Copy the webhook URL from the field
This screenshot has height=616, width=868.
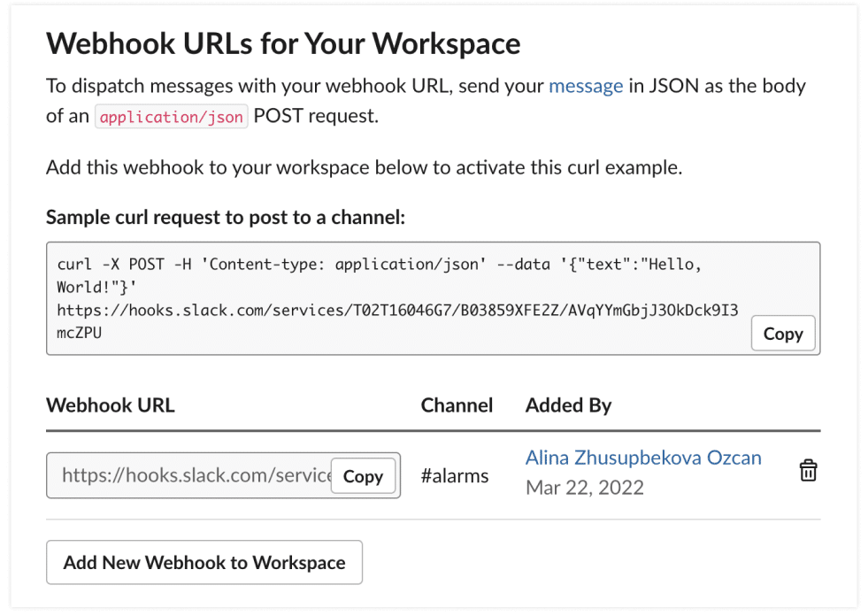(x=363, y=476)
